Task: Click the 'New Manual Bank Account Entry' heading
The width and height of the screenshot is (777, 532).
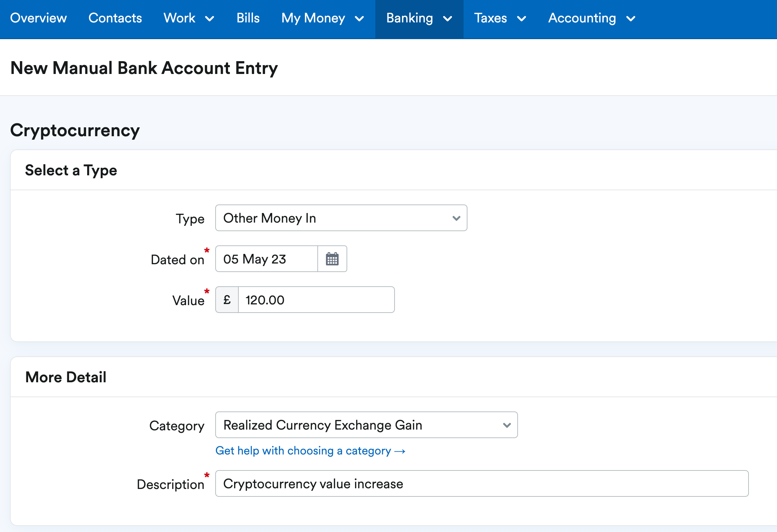Action: tap(144, 68)
